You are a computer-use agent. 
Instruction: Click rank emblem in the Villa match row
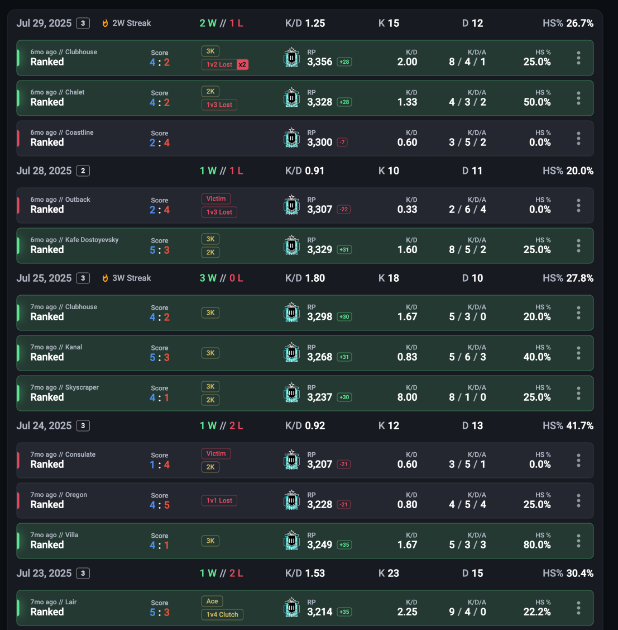point(291,540)
